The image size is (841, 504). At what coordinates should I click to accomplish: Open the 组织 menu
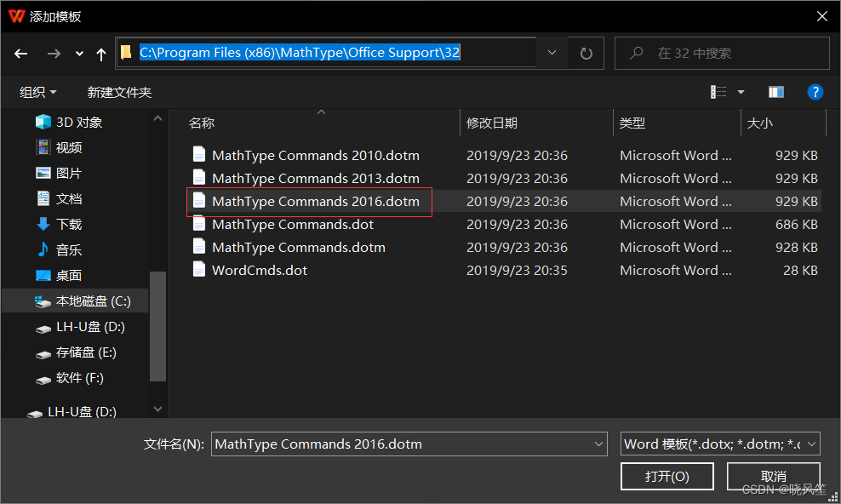coord(37,92)
